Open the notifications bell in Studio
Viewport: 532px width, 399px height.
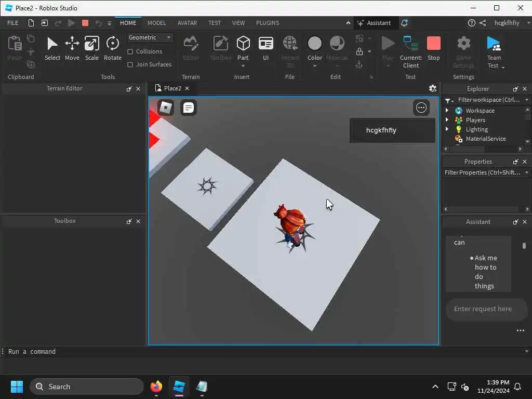404,23
